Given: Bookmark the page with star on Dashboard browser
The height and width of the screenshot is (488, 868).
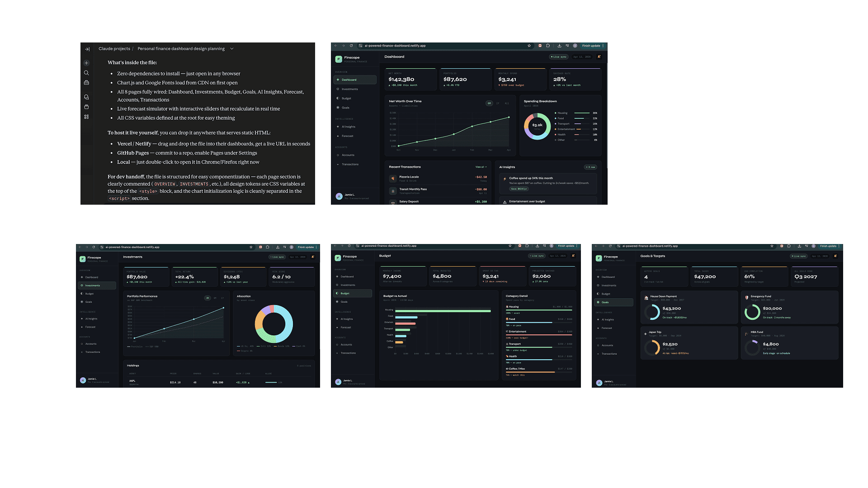Looking at the screenshot, I should [529, 46].
